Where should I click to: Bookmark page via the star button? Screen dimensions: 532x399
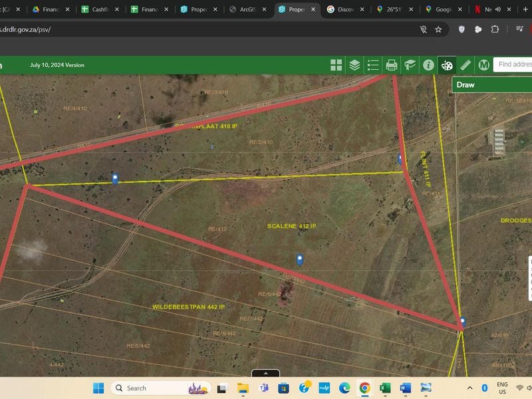click(438, 29)
